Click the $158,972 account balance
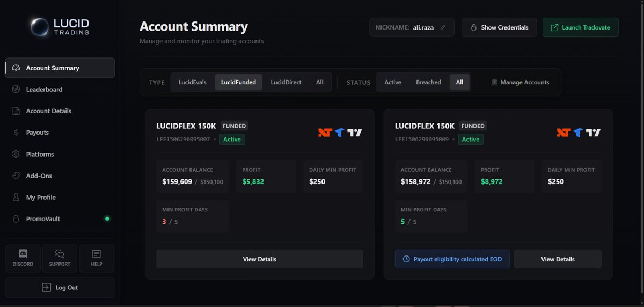Screen dimensions: 644x307 [416, 181]
